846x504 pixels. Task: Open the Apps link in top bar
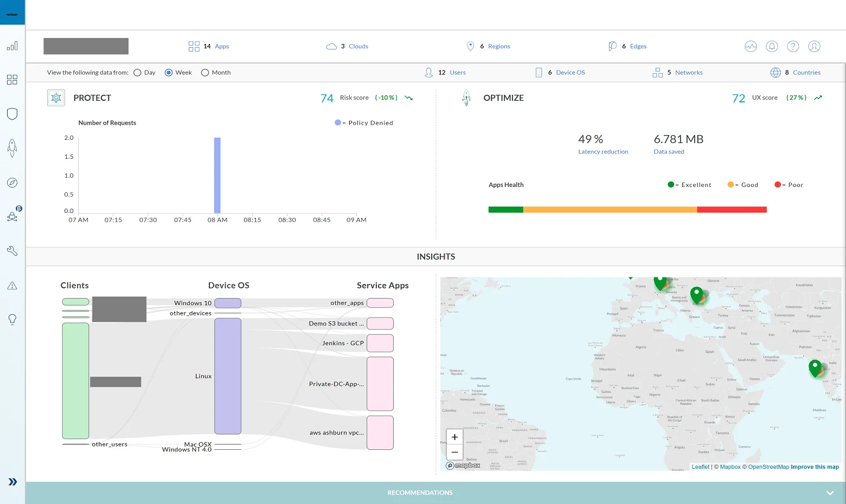[221, 47]
